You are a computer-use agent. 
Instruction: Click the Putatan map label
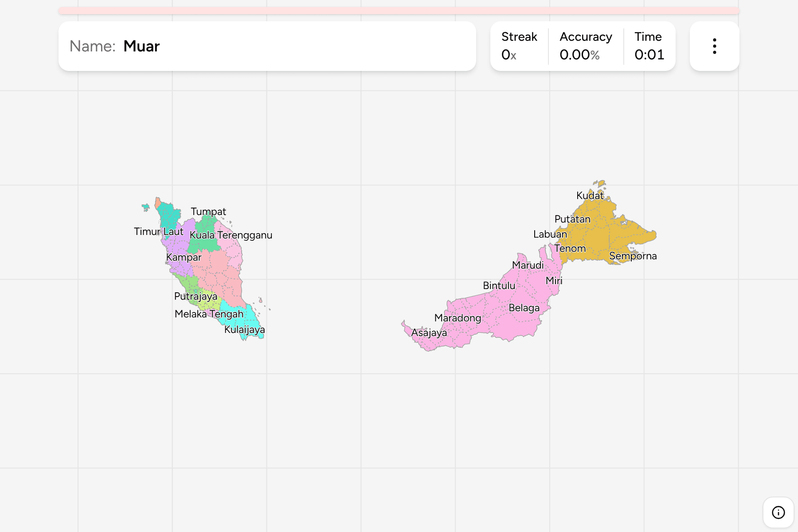(x=572, y=219)
